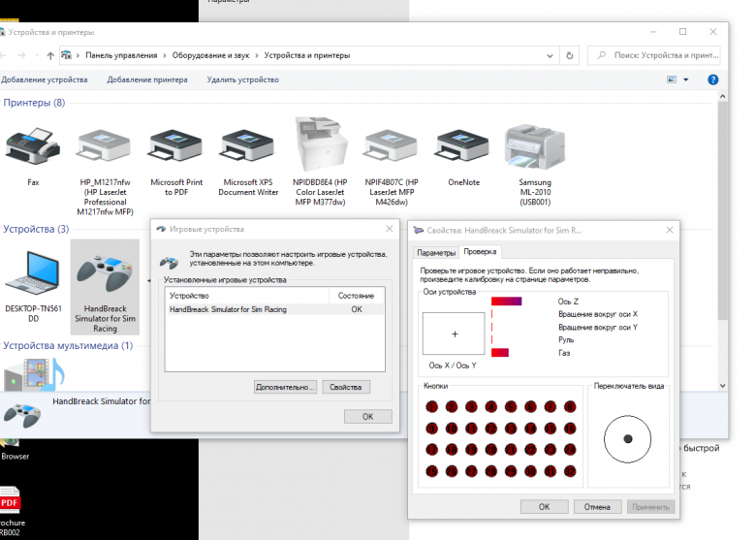The height and width of the screenshot is (540, 756).
Task: Click gamepad icon in Игровые устройства title
Action: pyautogui.click(x=161, y=229)
